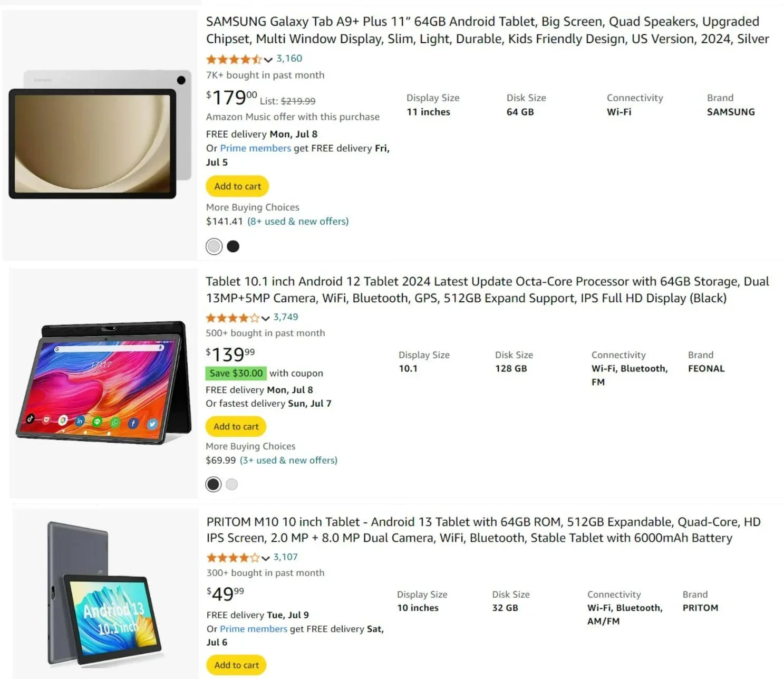Click the 3,749 ratings count link
The width and height of the screenshot is (784, 679).
(x=285, y=317)
